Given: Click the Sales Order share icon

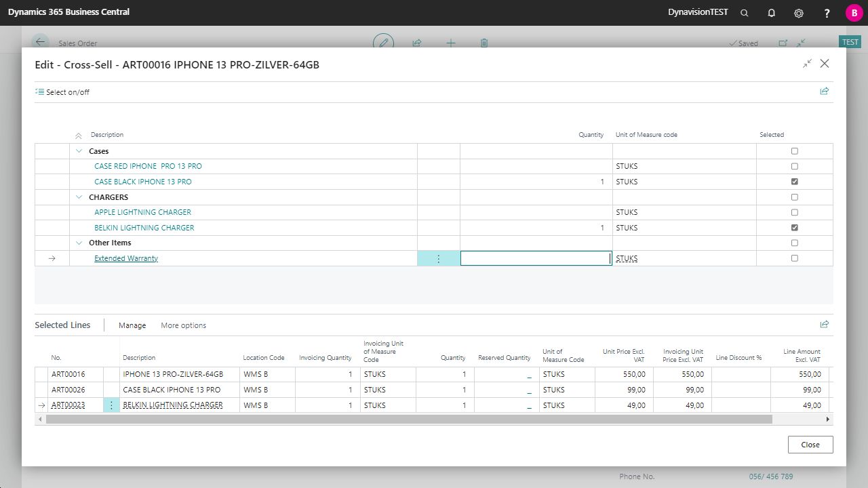Looking at the screenshot, I should (x=417, y=43).
